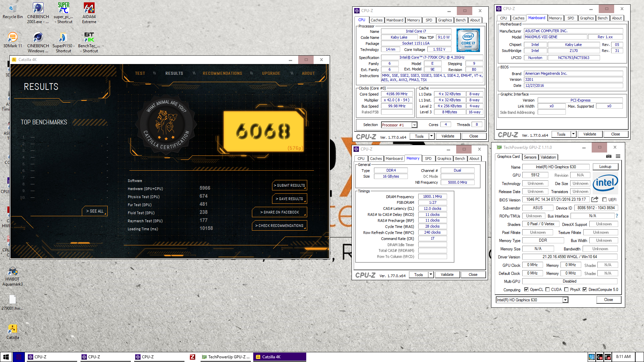Click the 6068 score display in Catzilla
Screen dimensions: 644x362
(x=263, y=131)
